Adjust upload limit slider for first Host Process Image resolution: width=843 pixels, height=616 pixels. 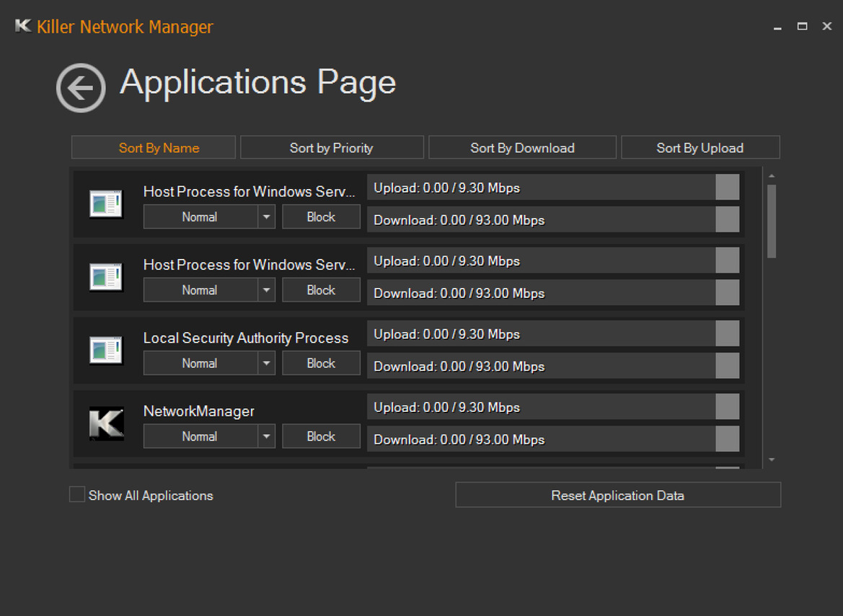pyautogui.click(x=728, y=188)
